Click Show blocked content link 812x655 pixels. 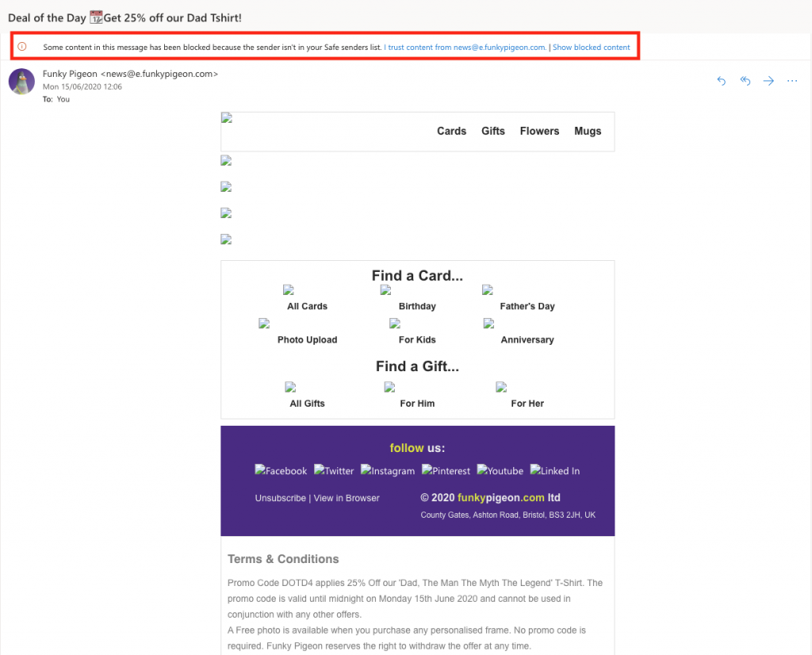click(592, 47)
